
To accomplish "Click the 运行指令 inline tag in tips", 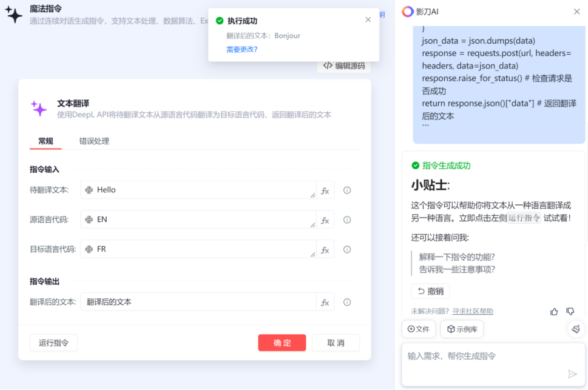I will (x=524, y=218).
